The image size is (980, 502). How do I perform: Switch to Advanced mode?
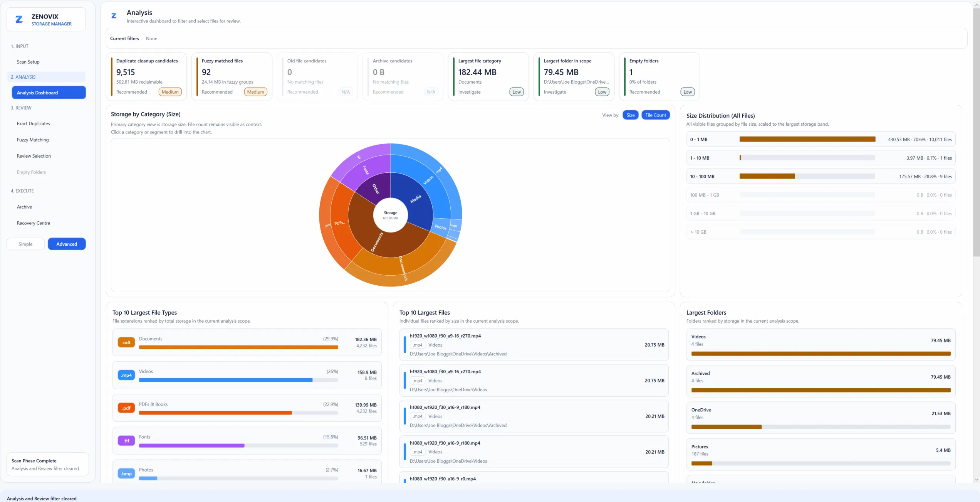(67, 244)
